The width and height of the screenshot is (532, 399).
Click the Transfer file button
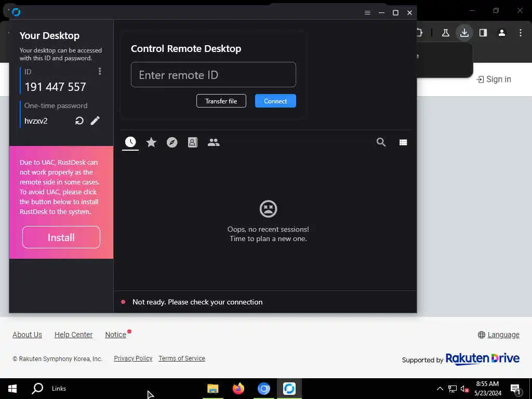coord(221,101)
